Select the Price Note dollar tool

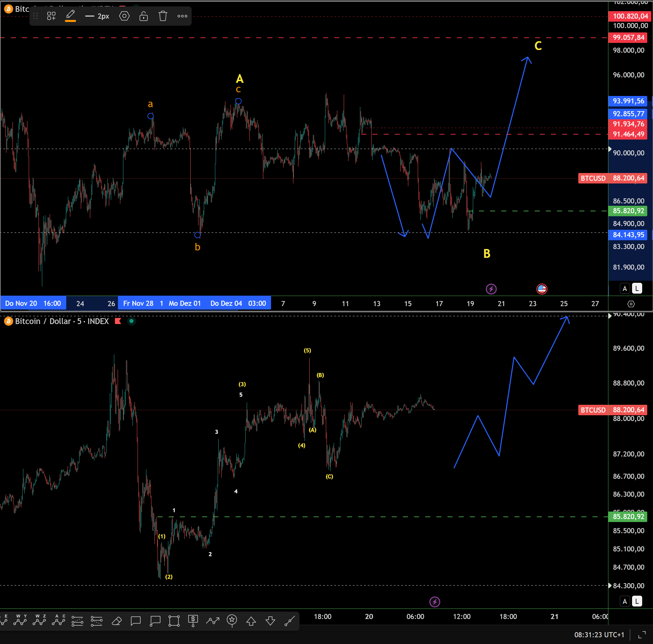193,621
